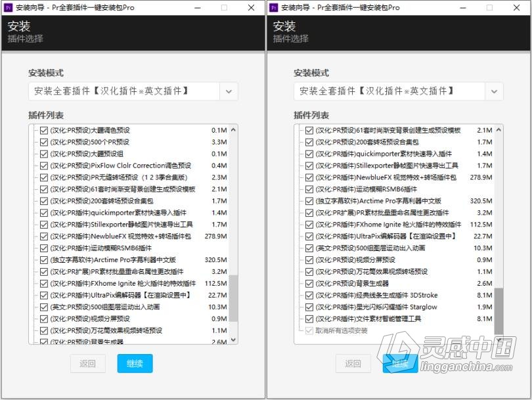Uncheck 视频分屏预设 in the right window
This screenshot has height=400, width=532.
coord(309,260)
